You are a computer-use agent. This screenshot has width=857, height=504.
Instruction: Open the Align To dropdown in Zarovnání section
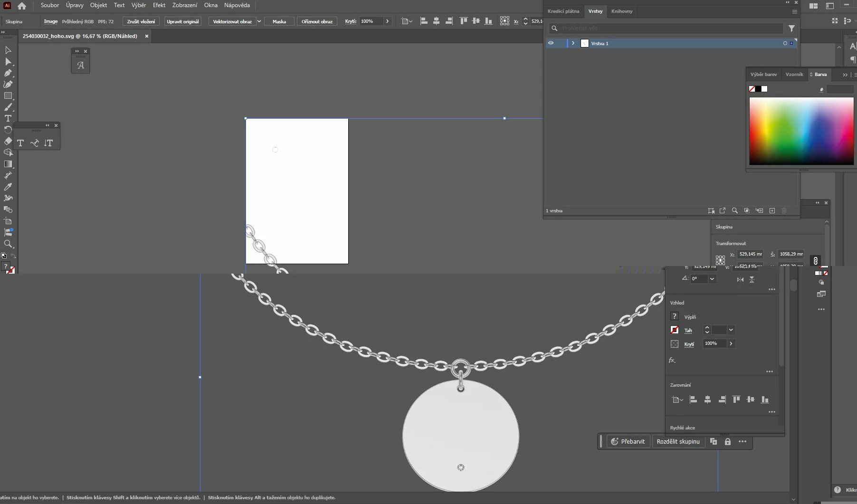coord(677,400)
